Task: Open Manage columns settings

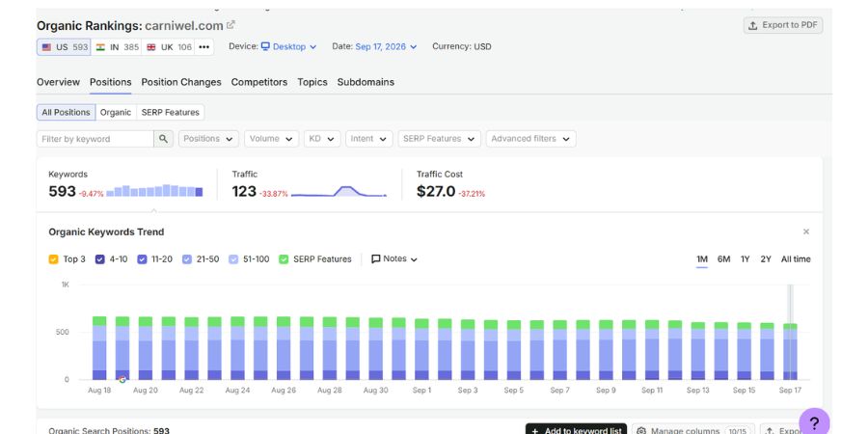Action: [693, 429]
